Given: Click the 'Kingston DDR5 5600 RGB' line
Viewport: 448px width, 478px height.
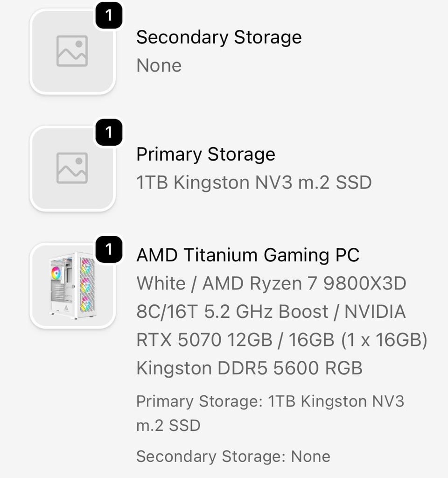Looking at the screenshot, I should pos(249,368).
